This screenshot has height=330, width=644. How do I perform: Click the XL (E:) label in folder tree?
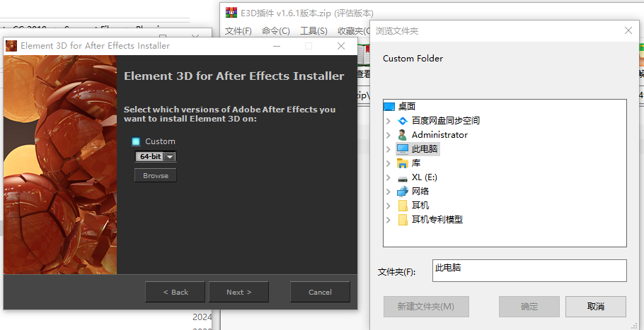(425, 177)
